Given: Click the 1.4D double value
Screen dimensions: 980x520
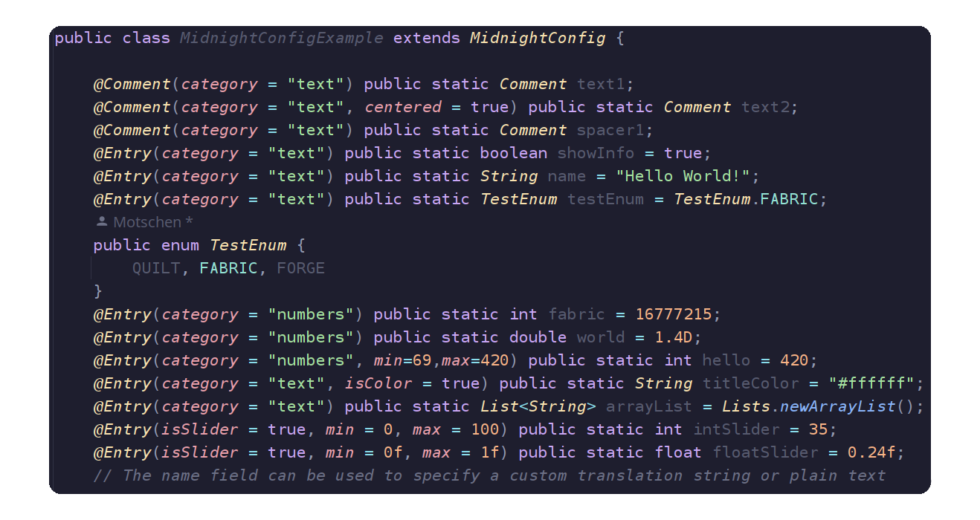Looking at the screenshot, I should [674, 337].
